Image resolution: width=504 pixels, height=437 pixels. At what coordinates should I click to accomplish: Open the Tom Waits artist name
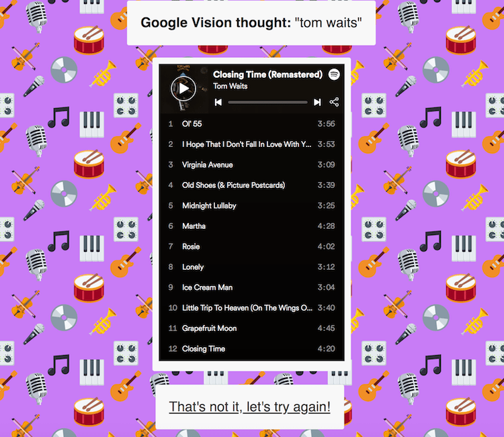click(230, 86)
